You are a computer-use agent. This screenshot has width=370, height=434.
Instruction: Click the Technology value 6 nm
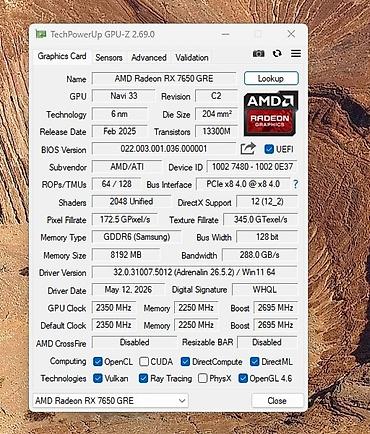(120, 114)
